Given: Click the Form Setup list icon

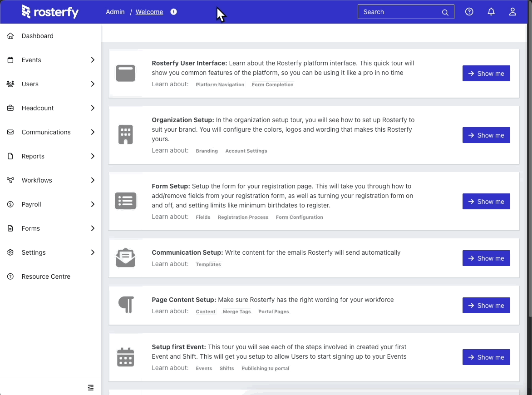Looking at the screenshot, I should pos(126,201).
